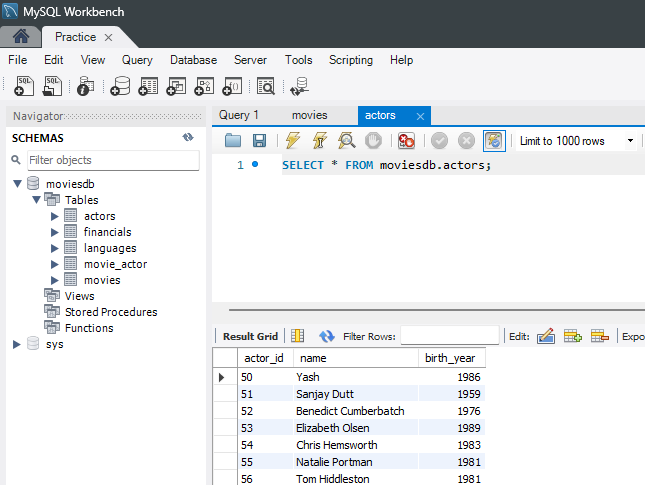Open the home tab icon
This screenshot has width=645, height=485.
coord(21,37)
